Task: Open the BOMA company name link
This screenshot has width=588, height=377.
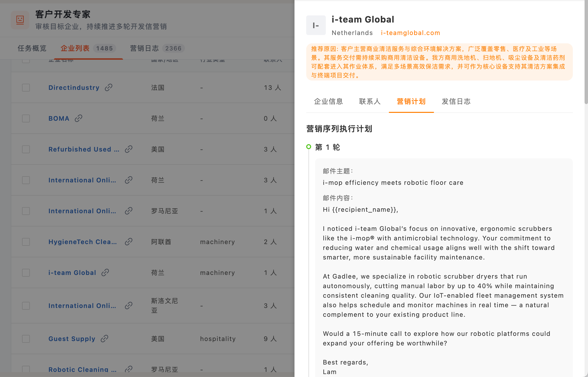Action: [59, 118]
